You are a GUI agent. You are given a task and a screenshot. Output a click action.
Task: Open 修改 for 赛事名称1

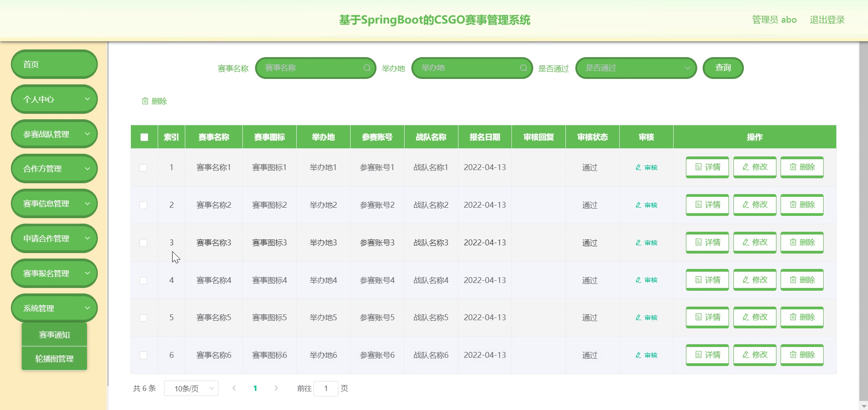coord(755,167)
